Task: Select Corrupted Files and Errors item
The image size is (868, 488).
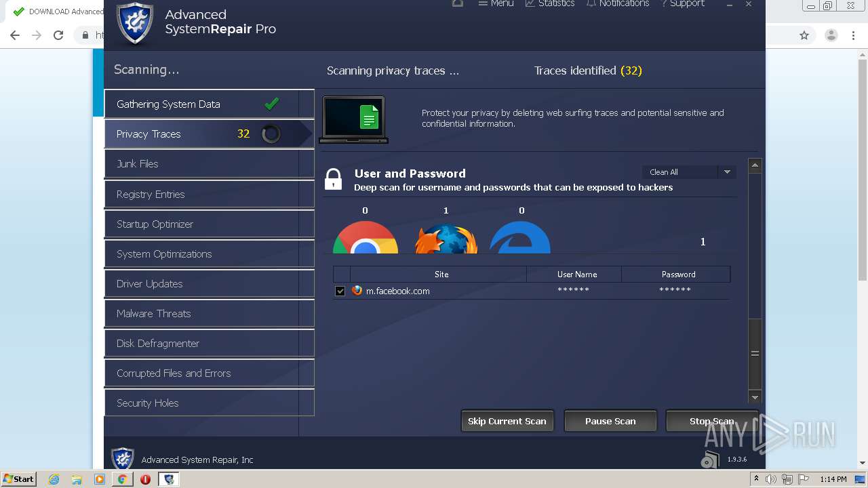Action: pyautogui.click(x=209, y=373)
